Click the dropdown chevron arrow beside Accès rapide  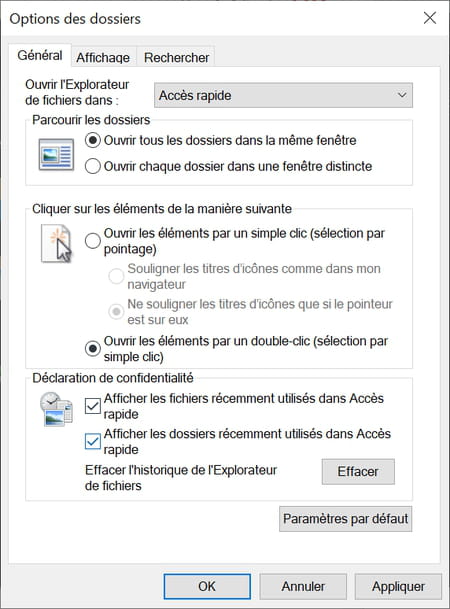click(x=402, y=95)
